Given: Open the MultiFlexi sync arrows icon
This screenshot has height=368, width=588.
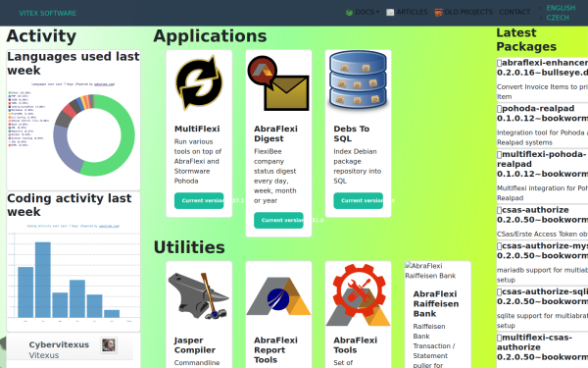Looking at the screenshot, I should click(199, 82).
